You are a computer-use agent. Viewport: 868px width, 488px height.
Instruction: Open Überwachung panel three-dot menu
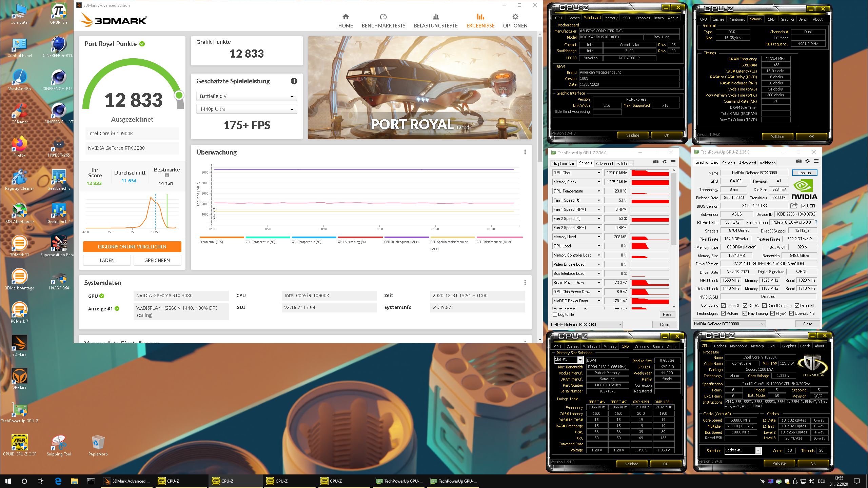click(x=525, y=152)
